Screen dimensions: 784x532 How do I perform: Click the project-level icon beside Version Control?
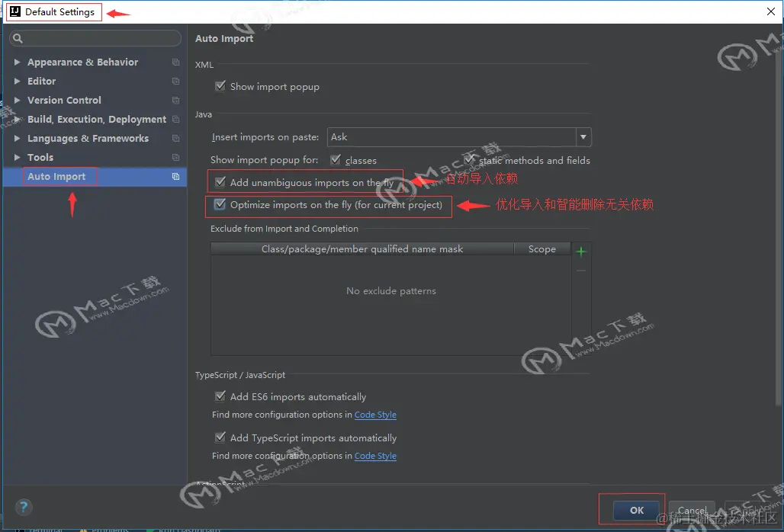pos(175,100)
